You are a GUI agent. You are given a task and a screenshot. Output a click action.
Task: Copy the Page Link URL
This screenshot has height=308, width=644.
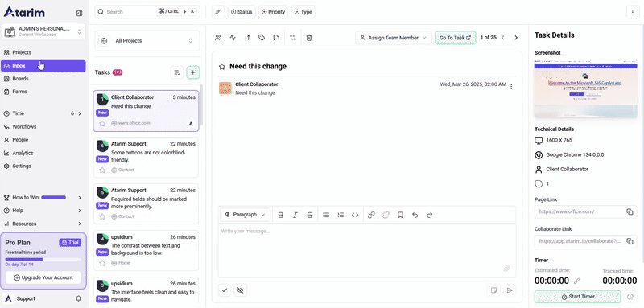point(630,211)
